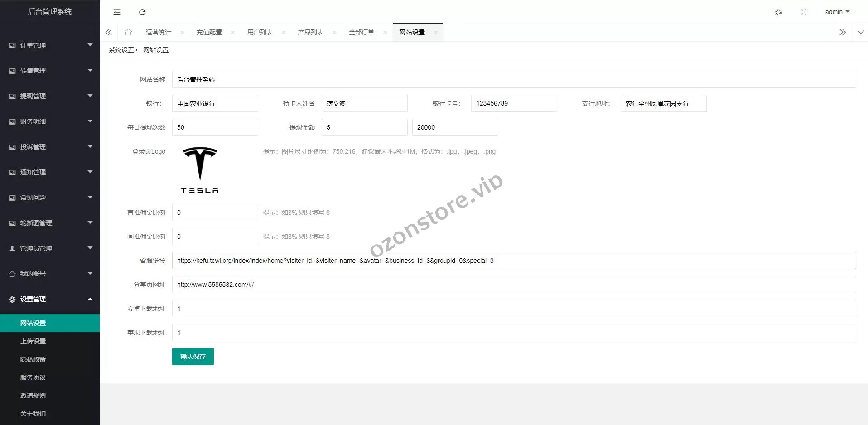Open the theme palette icon in header
The height and width of the screenshot is (425, 868).
[778, 12]
